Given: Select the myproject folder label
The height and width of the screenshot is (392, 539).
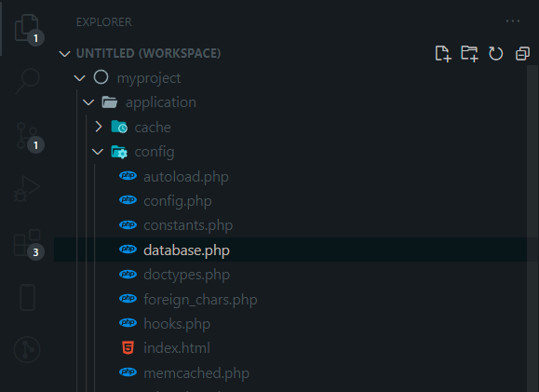Looking at the screenshot, I should [149, 78].
